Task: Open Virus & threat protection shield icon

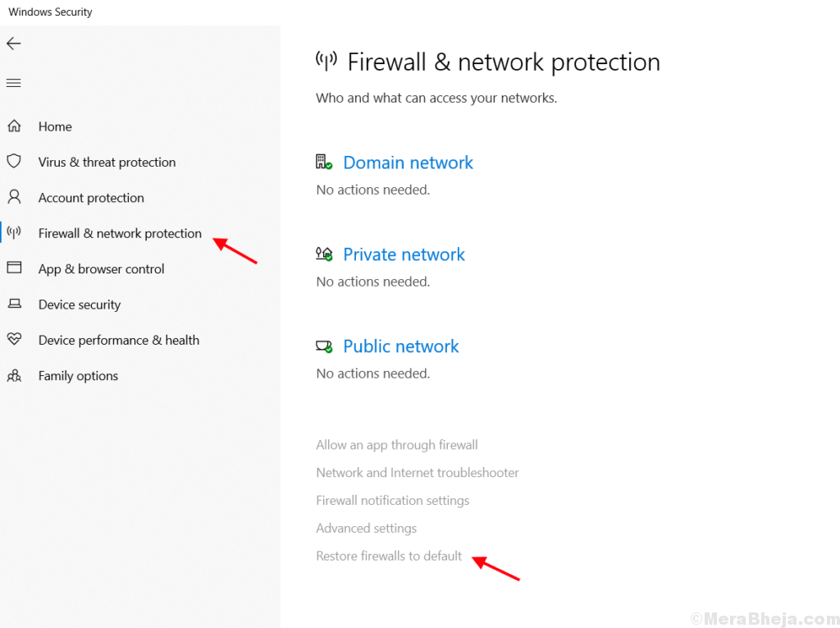Action: click(15, 162)
